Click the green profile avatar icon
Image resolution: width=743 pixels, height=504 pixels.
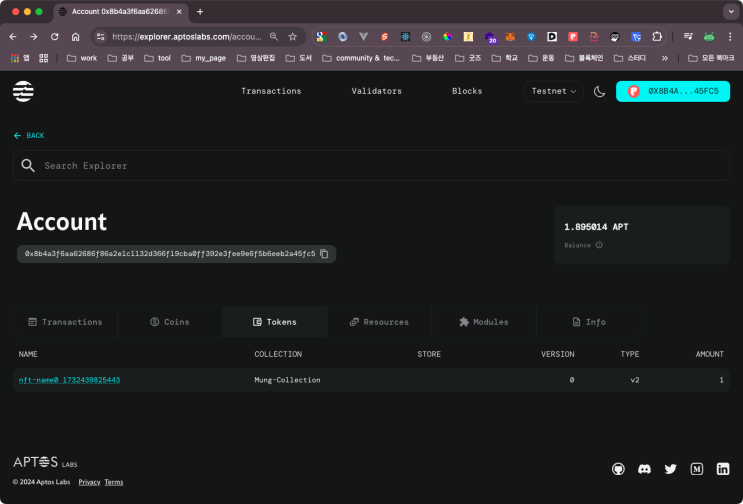tap(709, 36)
